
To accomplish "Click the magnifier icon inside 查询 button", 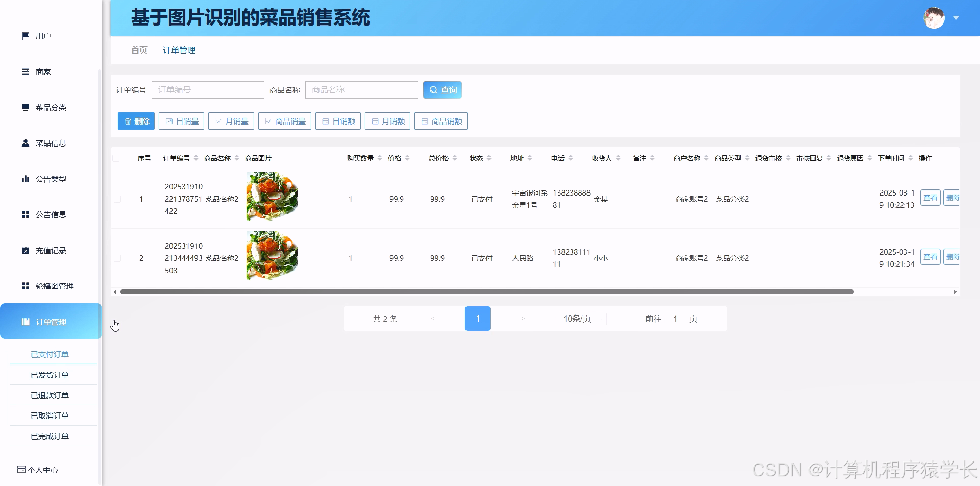I will click(433, 89).
